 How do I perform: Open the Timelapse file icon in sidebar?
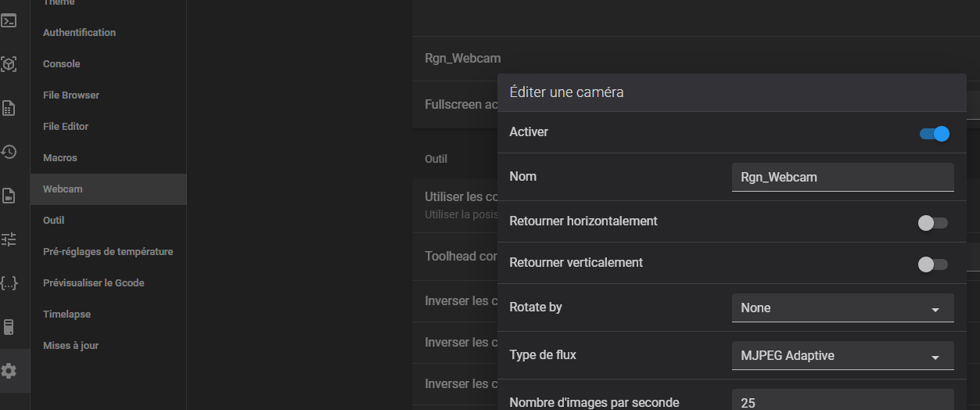click(9, 196)
